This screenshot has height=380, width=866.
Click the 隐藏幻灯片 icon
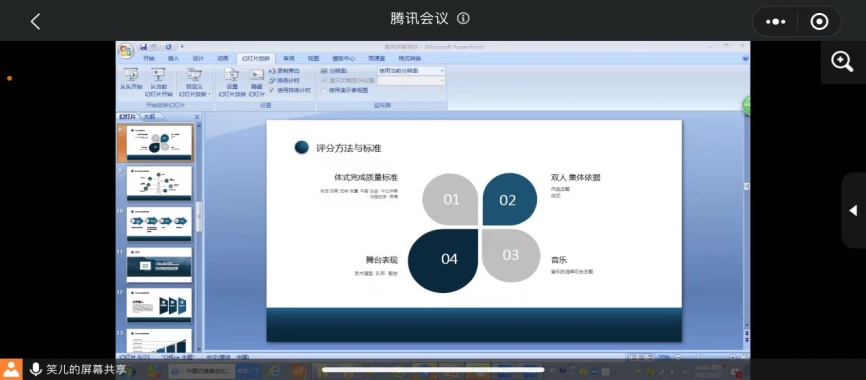tap(256, 82)
